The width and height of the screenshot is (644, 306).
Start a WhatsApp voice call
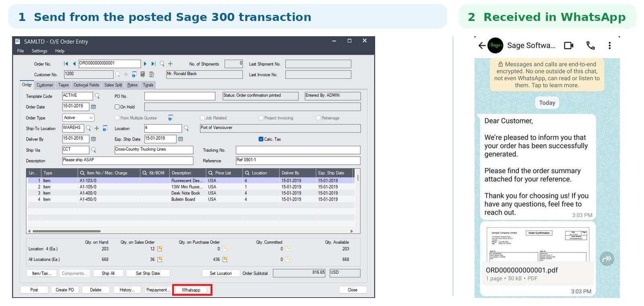point(590,45)
